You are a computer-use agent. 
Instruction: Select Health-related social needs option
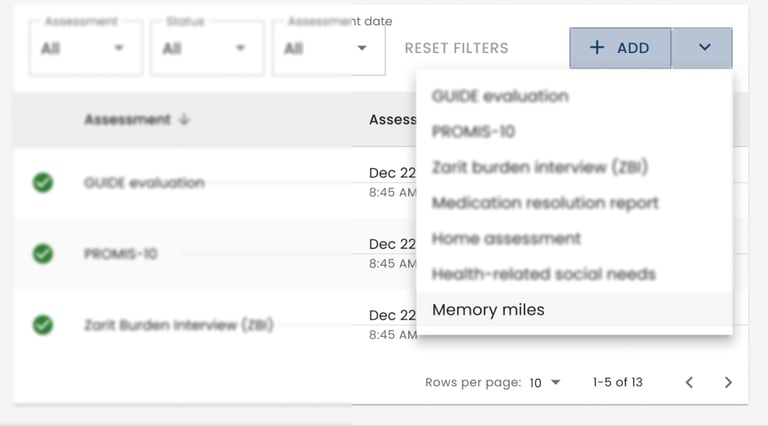(x=543, y=274)
